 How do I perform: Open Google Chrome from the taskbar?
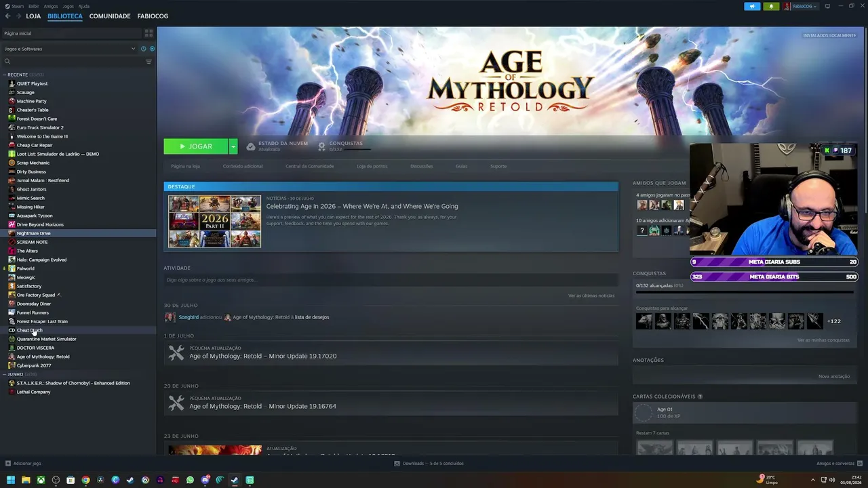click(85, 480)
